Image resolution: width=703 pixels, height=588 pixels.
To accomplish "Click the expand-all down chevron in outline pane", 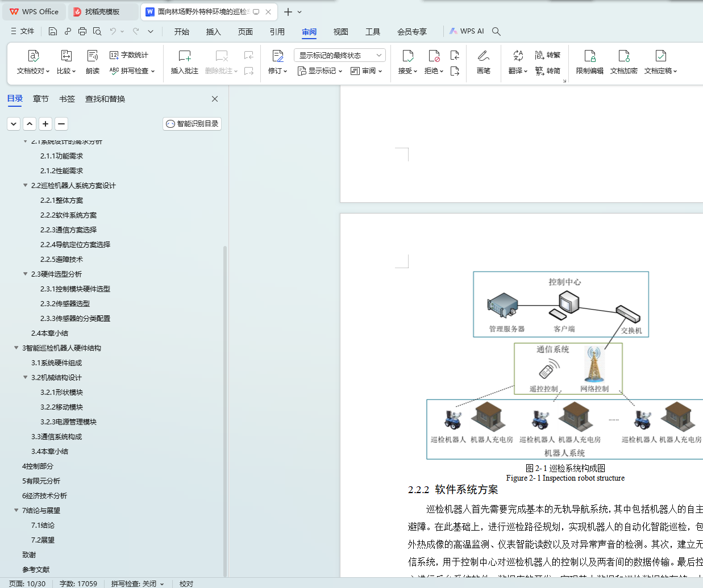I will (14, 124).
